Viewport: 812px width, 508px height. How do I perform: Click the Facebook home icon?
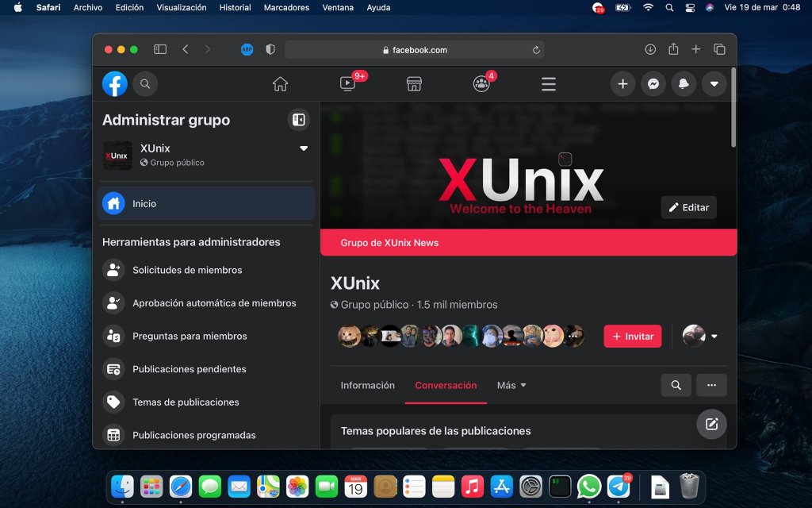[280, 83]
